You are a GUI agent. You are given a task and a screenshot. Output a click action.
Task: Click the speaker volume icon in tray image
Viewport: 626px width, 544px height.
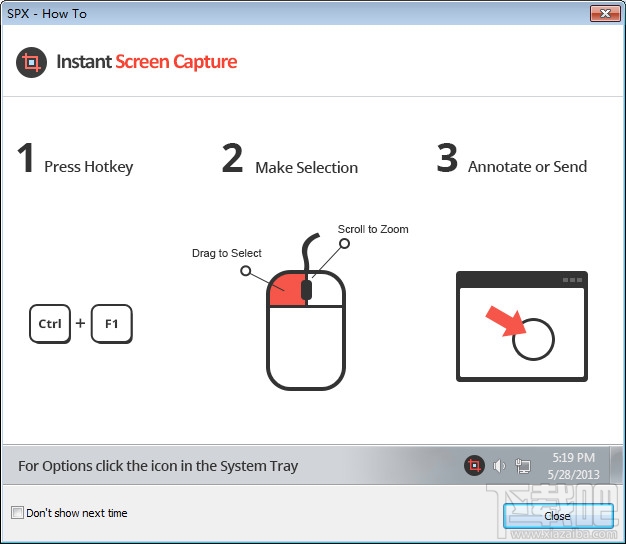pos(499,466)
